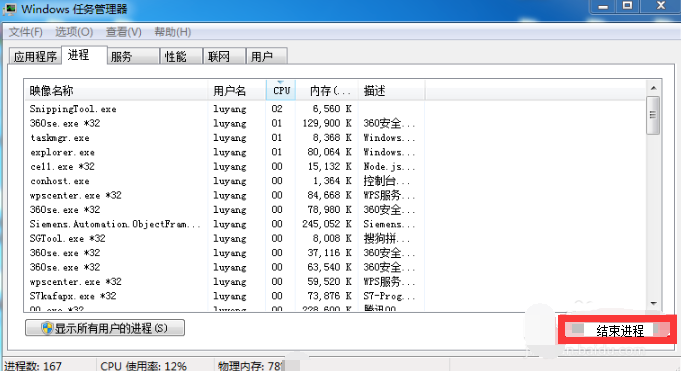Click the scrollbar down arrow
Screen dimensions: 681x371
(653, 303)
